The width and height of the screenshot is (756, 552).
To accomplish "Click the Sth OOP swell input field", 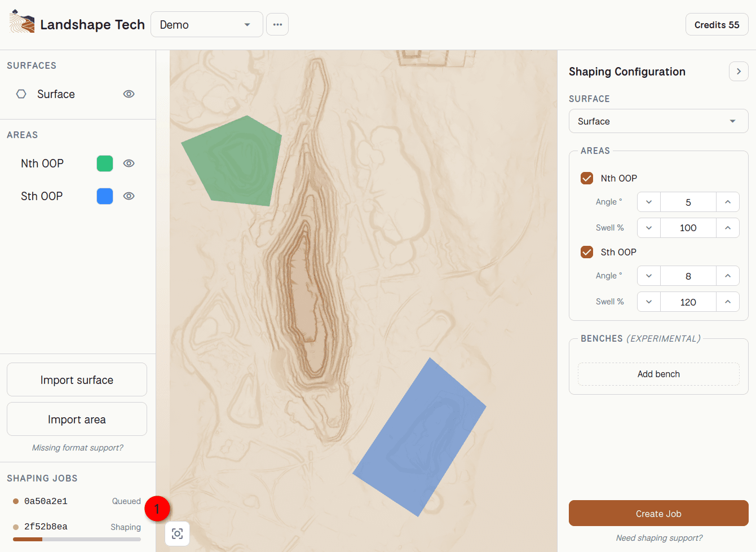I will point(688,302).
